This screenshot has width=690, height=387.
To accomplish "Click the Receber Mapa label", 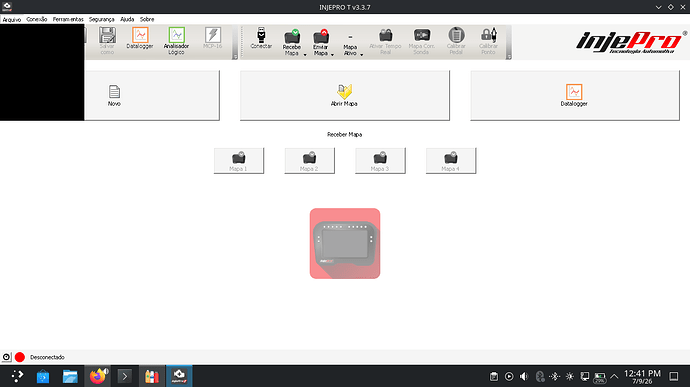I will [x=345, y=134].
